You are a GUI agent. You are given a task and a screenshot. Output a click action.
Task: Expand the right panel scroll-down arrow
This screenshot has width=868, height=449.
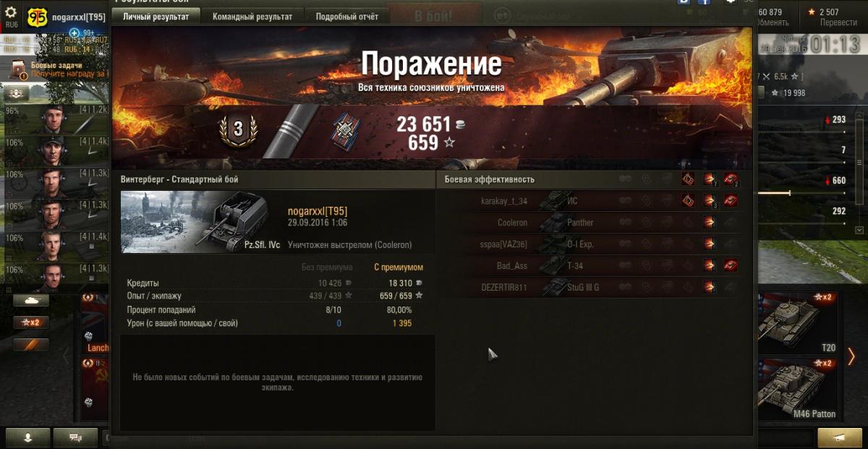tap(859, 230)
